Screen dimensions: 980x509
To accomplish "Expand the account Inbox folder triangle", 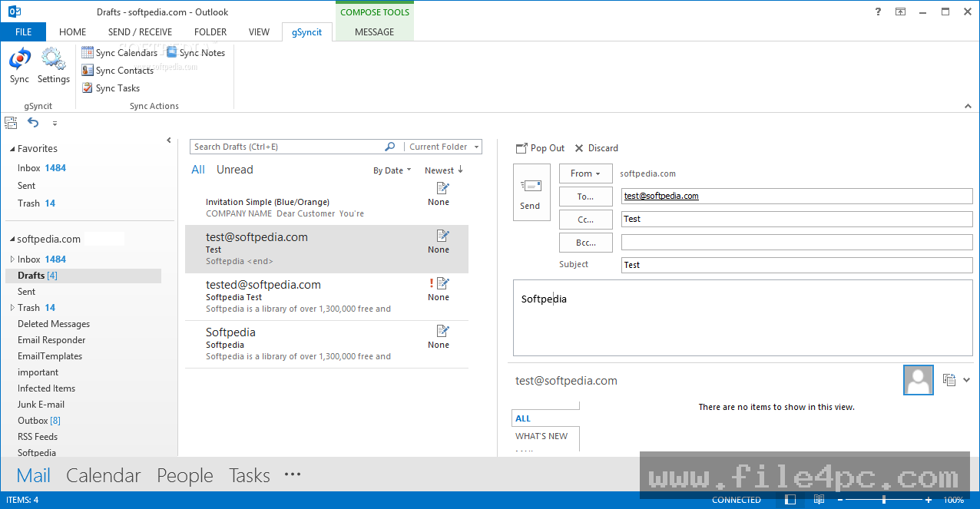I will click(x=12, y=259).
